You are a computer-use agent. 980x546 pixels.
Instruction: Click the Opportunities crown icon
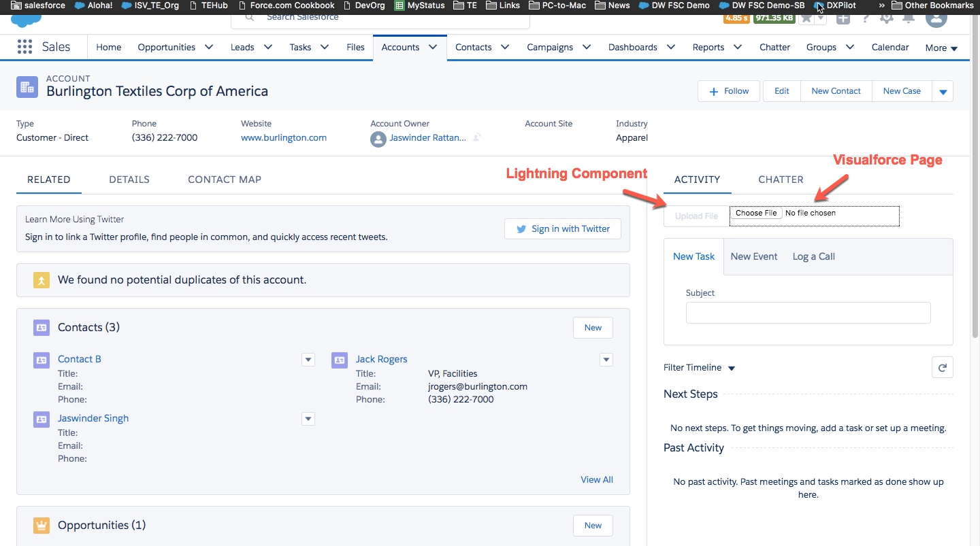point(42,525)
